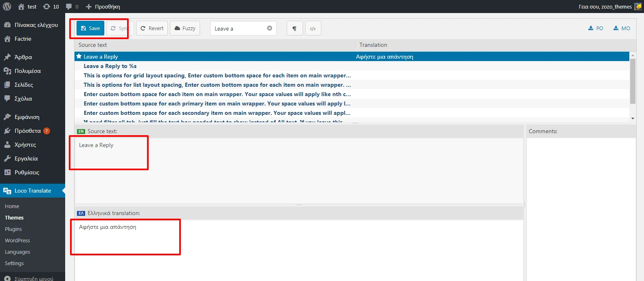Open the Πρόσθετα plugins menu item
This screenshot has width=644, height=281.
[28, 131]
